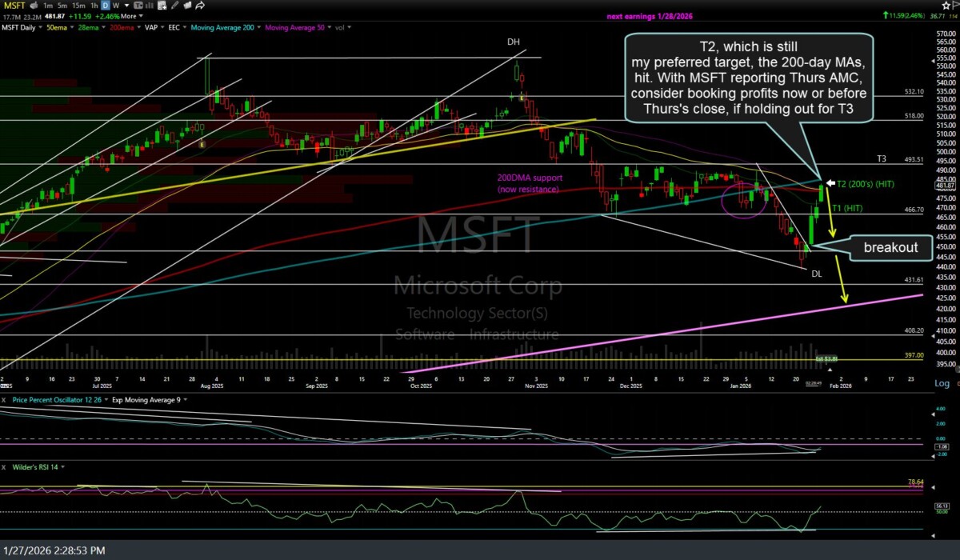Click the MSFT ticker symbol field
Screen dimensions: 960x560
14,5
